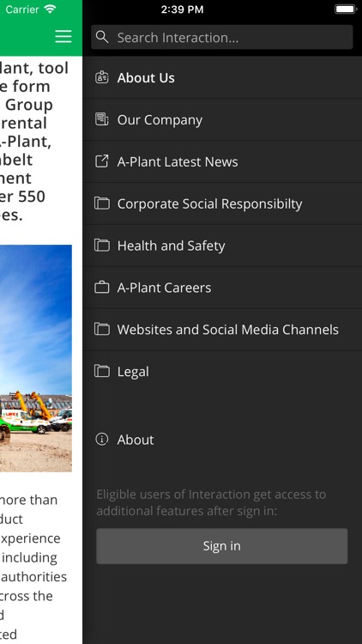Screen dimensions: 362x644
Task: Close the menu with the hamburger icon
Action: point(63,37)
